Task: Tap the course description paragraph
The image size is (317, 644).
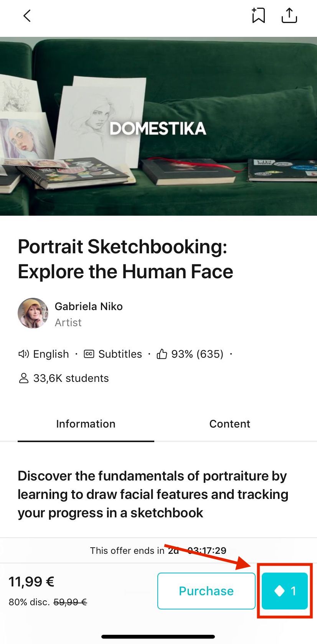Action: (153, 494)
